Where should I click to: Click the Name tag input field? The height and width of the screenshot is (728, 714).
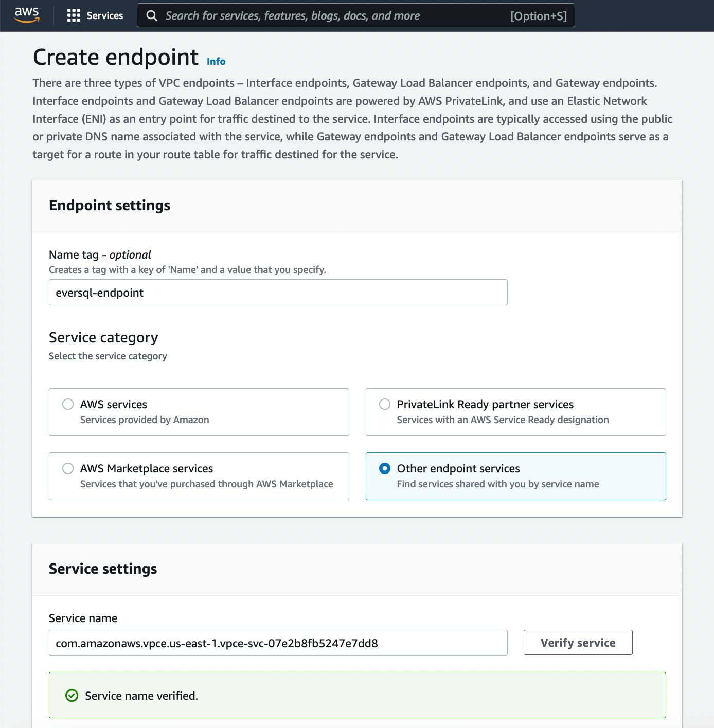pos(278,293)
